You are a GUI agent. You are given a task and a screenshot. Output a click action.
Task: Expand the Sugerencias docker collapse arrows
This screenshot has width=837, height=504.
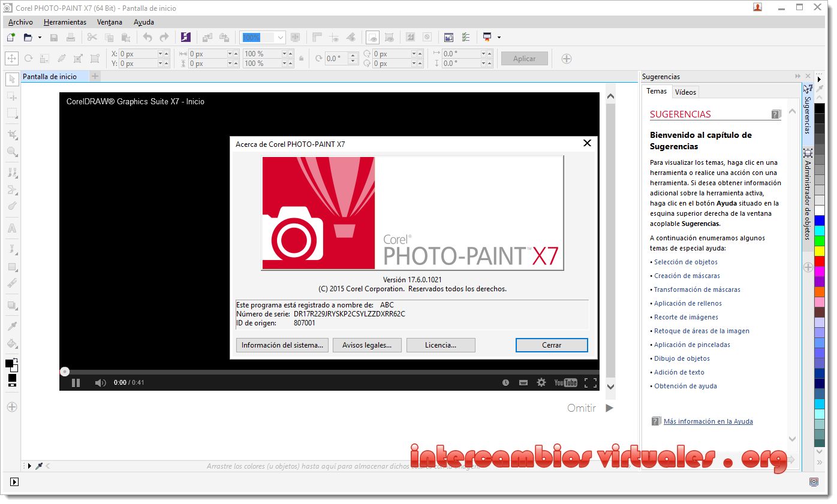point(797,77)
